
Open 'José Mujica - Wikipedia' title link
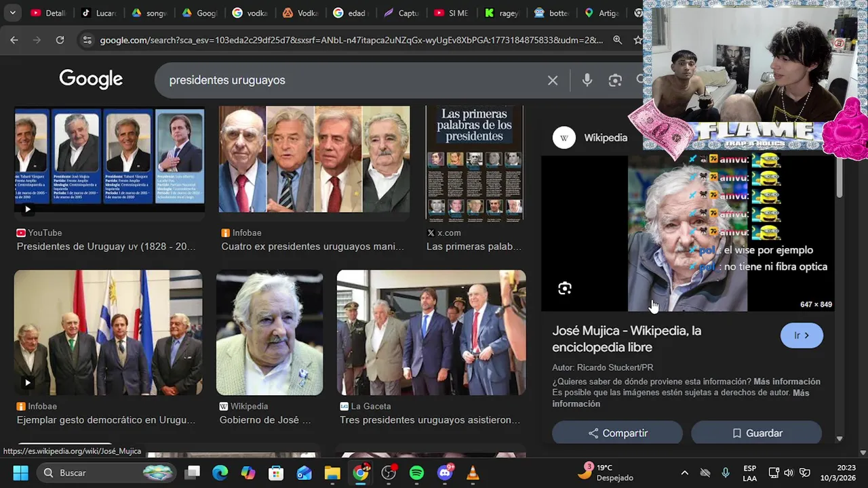(627, 339)
